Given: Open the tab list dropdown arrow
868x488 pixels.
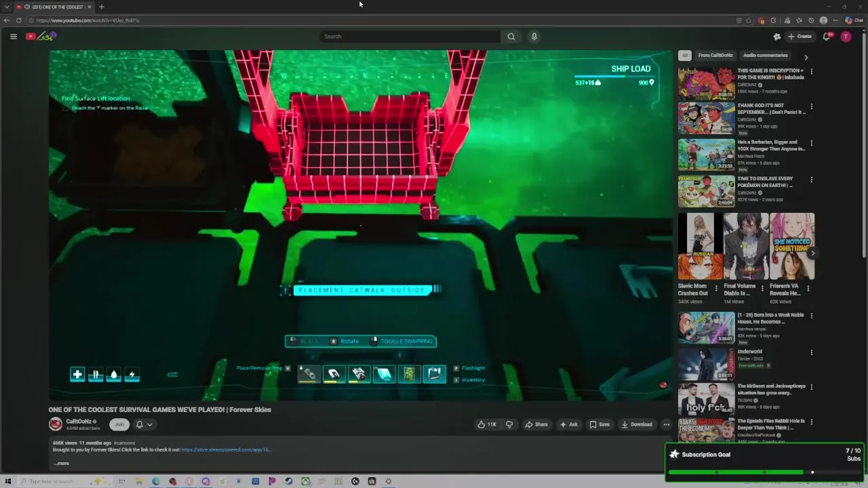Looking at the screenshot, I should (7, 7).
